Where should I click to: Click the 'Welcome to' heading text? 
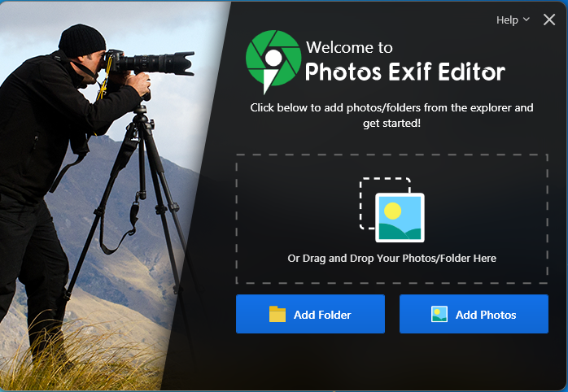click(x=349, y=47)
